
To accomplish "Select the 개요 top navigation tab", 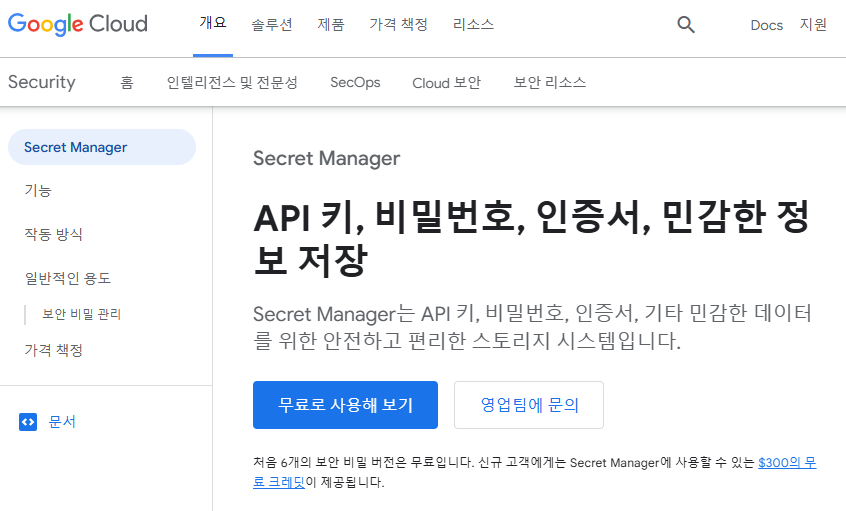I will [x=213, y=23].
